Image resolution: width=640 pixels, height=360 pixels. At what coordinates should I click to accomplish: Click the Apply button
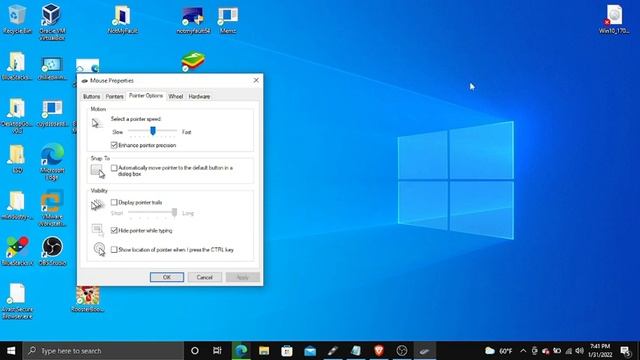(x=242, y=277)
